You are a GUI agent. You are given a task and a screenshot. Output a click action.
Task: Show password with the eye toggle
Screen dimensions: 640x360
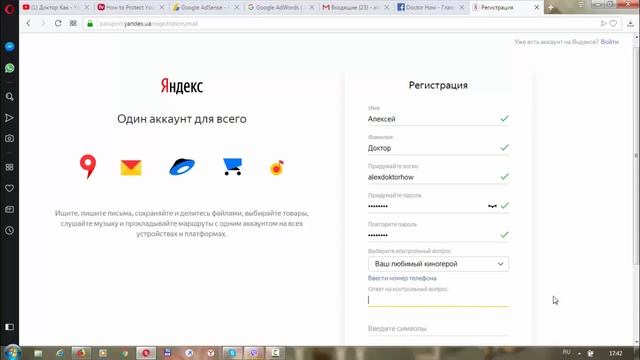coord(492,206)
